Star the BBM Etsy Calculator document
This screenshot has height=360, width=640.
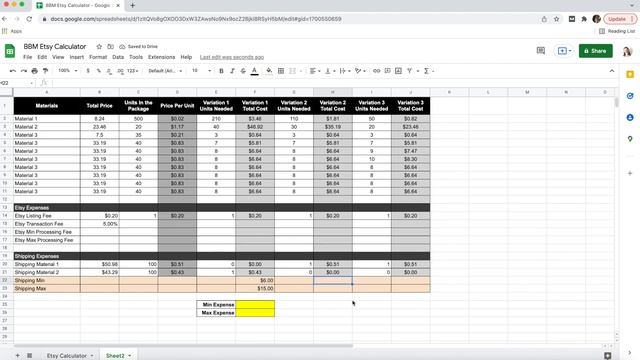99,47
